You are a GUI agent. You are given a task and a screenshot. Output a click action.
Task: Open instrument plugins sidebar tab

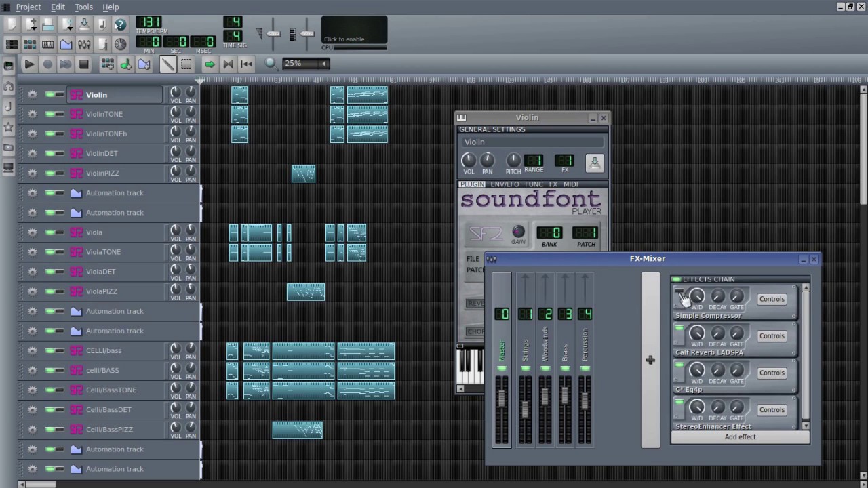(x=8, y=66)
